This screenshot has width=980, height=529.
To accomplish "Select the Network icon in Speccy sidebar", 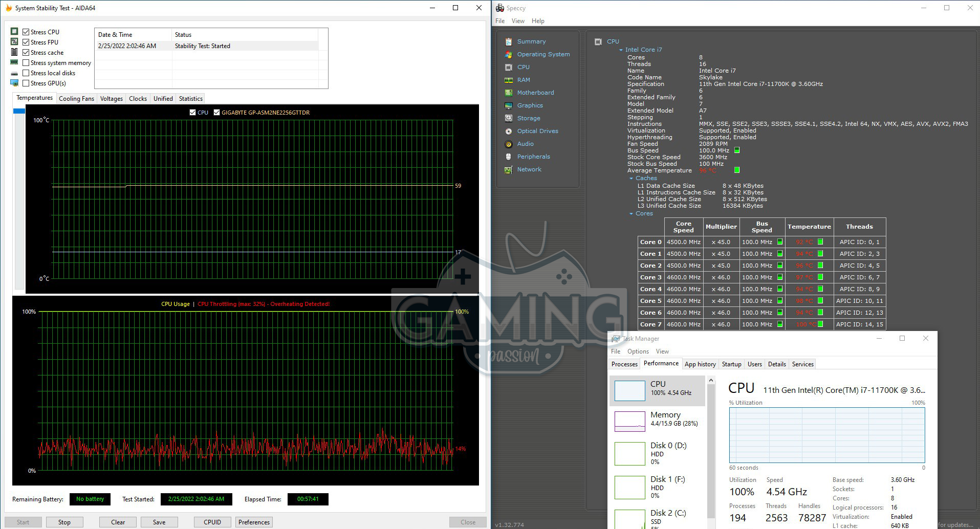I will pos(508,169).
